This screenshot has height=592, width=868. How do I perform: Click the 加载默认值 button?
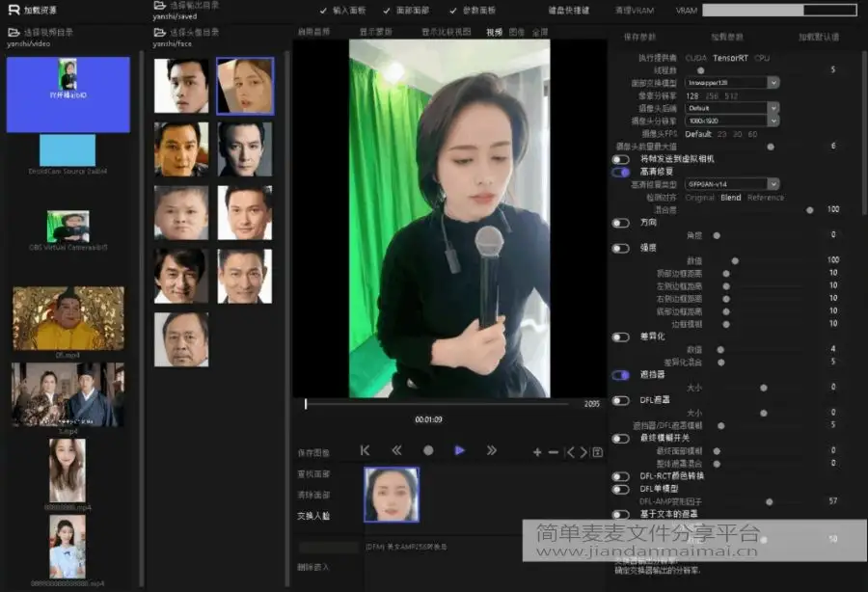click(x=818, y=37)
